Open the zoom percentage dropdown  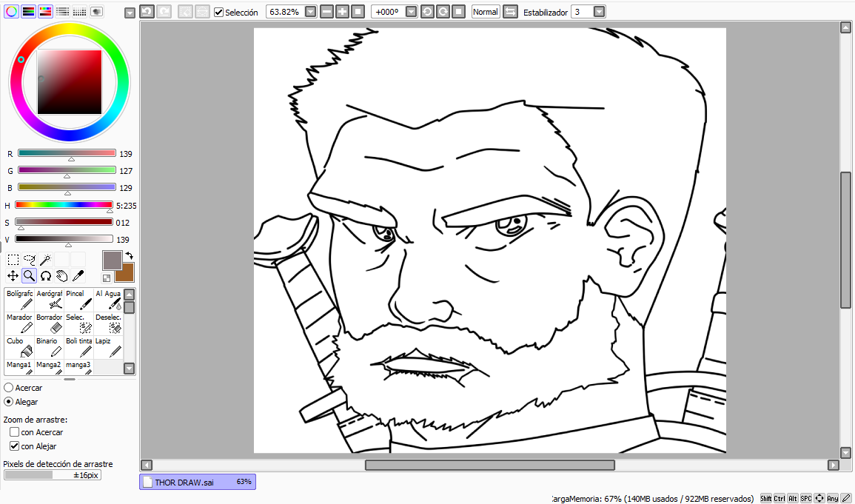(x=310, y=12)
